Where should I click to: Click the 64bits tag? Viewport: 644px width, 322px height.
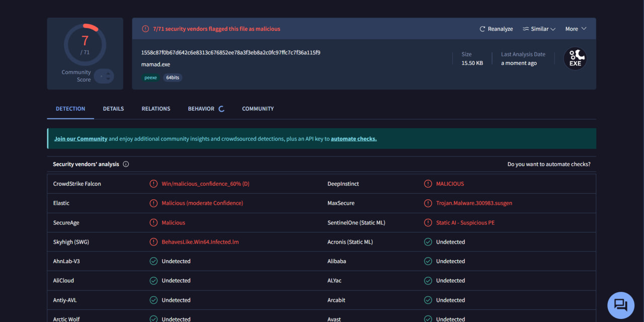(173, 77)
